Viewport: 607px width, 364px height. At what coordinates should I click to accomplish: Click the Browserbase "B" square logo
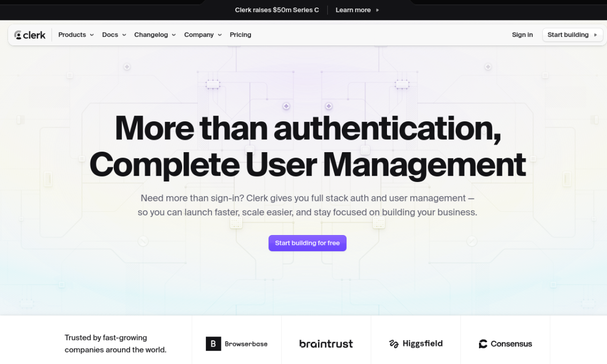pos(213,344)
